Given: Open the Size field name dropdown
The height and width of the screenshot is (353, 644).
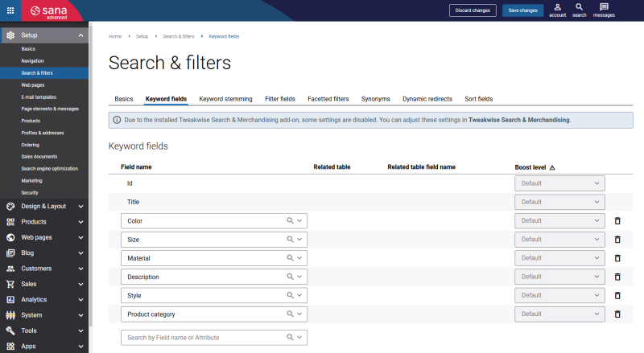Looking at the screenshot, I should [x=299, y=239].
